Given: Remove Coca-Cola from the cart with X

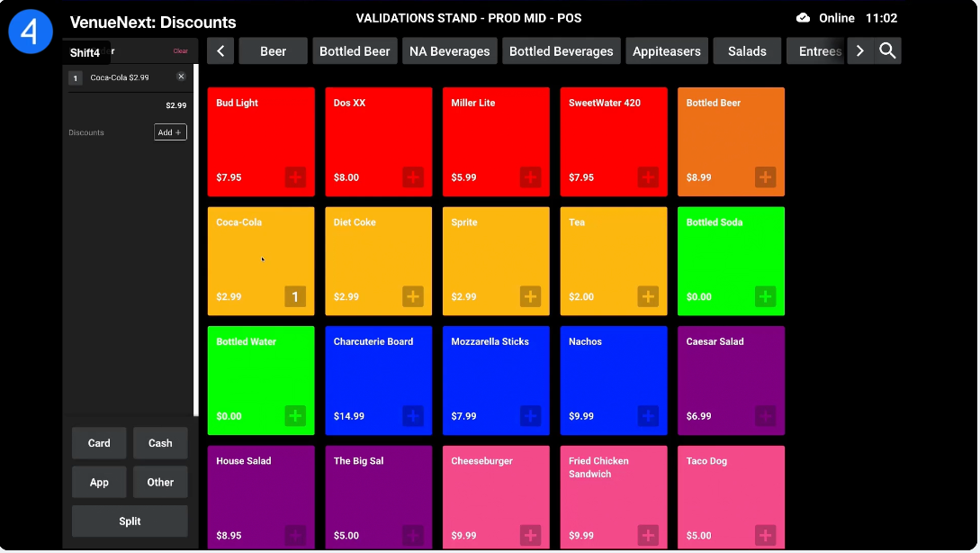Looking at the screenshot, I should [x=181, y=77].
